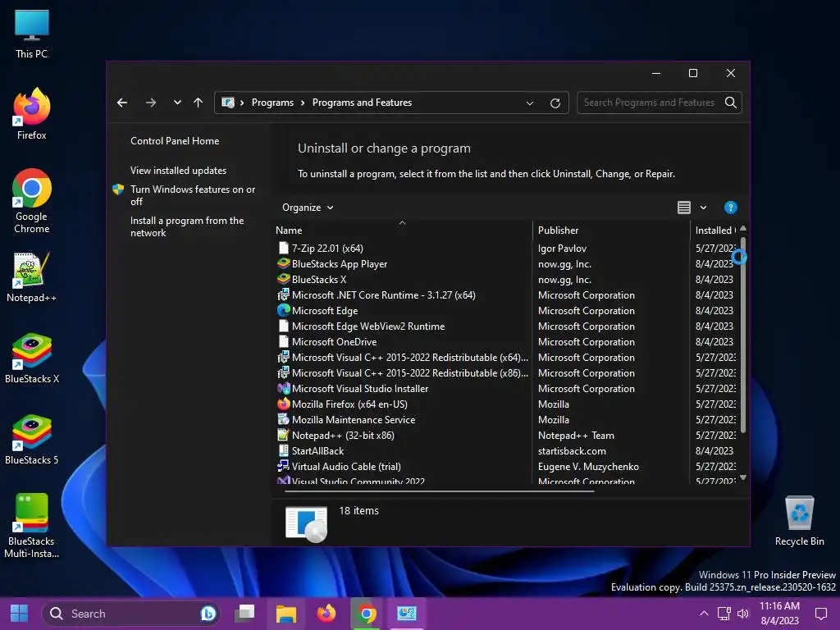Image resolution: width=840 pixels, height=630 pixels.
Task: Click the Microsoft Edge icon in list
Action: click(x=283, y=310)
